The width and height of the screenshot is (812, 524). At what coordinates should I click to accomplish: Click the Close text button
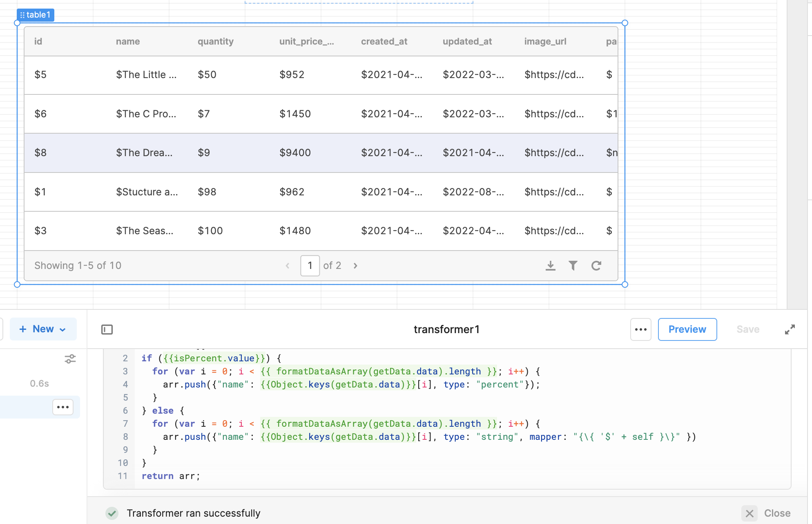[x=777, y=513]
